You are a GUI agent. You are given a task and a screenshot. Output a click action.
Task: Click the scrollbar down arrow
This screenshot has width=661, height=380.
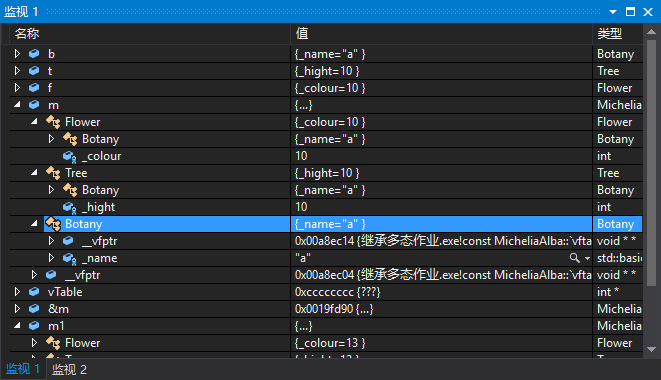coord(651,349)
